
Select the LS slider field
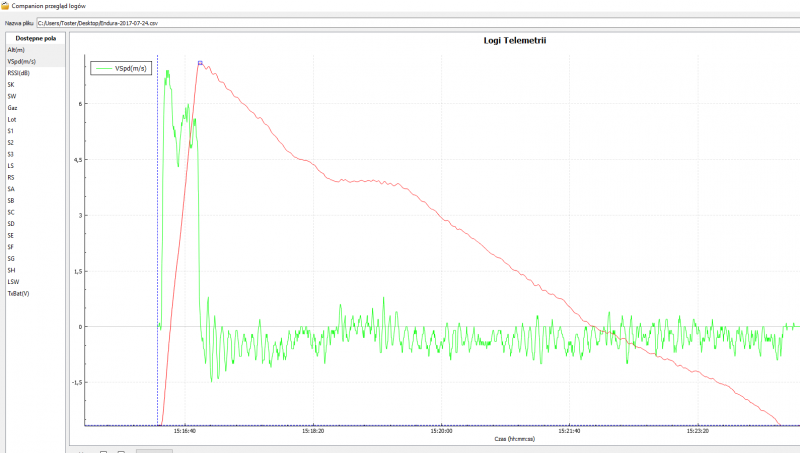[11, 166]
